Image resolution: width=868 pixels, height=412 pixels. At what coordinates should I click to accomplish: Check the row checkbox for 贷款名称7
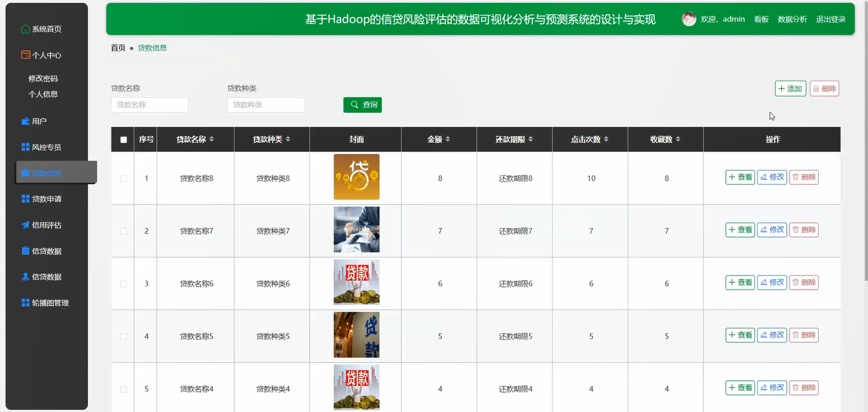[123, 232]
